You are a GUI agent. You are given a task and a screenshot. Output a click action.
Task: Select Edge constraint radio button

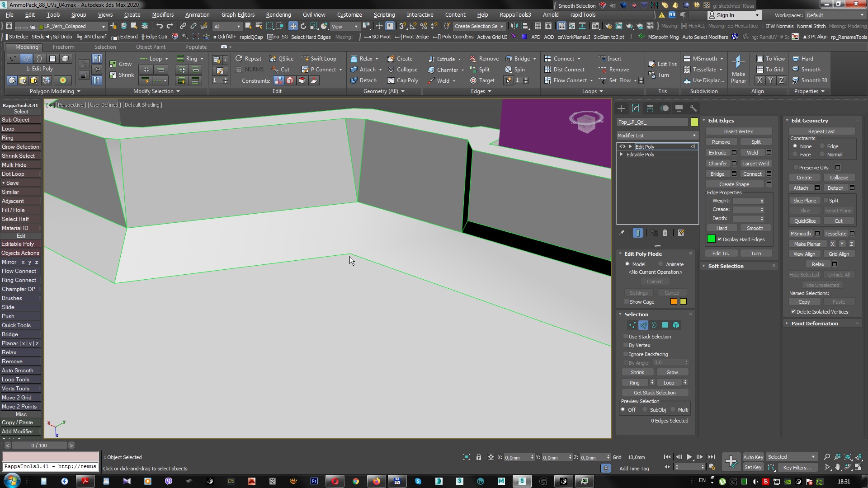[822, 146]
